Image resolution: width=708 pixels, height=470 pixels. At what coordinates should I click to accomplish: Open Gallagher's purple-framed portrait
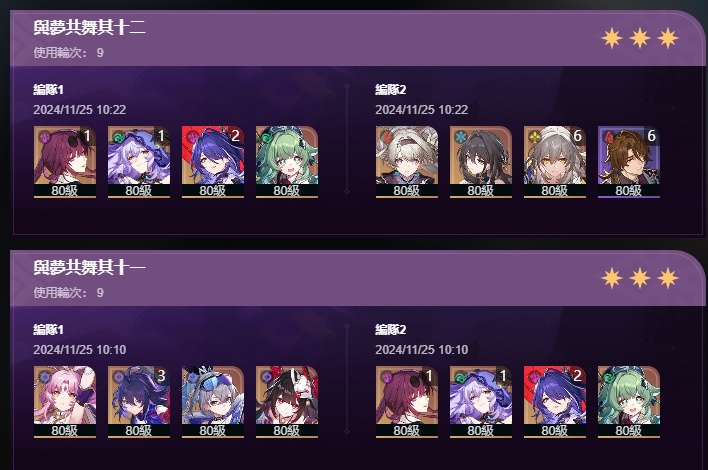[x=629, y=162]
